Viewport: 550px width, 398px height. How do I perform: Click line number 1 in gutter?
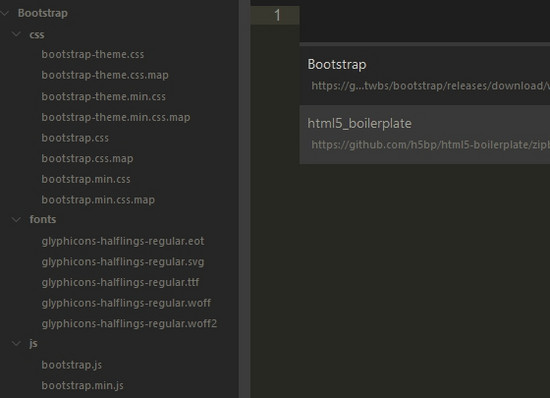pos(277,15)
